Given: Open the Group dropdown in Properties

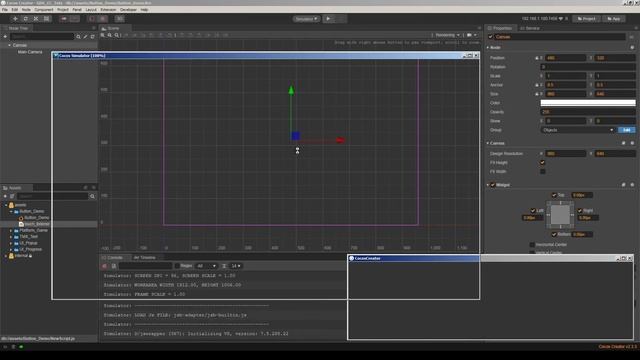Looking at the screenshot, I should (578, 130).
